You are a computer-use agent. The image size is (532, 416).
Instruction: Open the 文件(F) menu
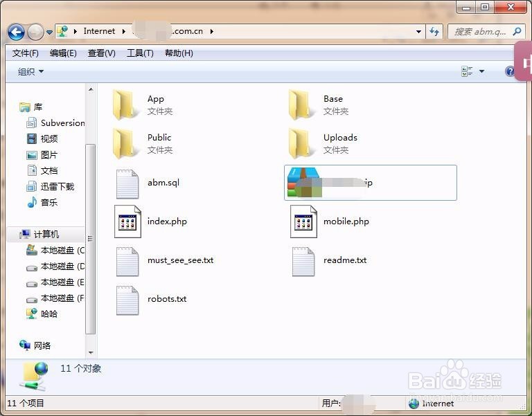click(x=26, y=53)
